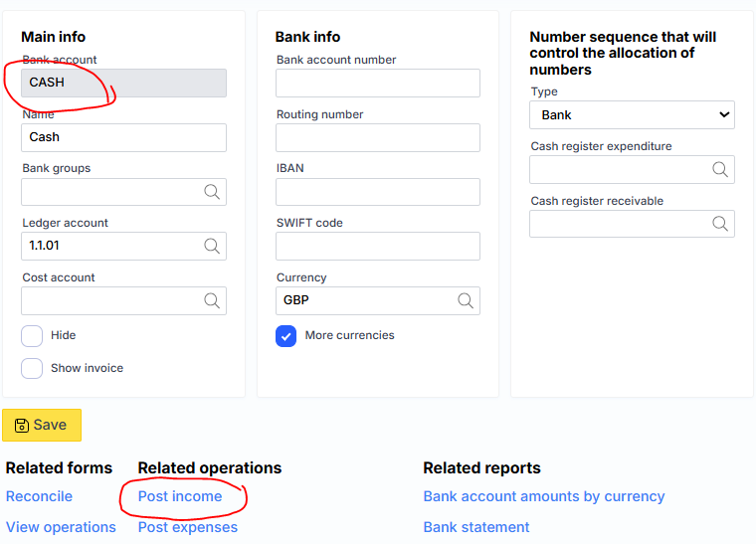Uncheck the More currencies checkbox
This screenshot has width=756, height=544.
click(x=286, y=336)
